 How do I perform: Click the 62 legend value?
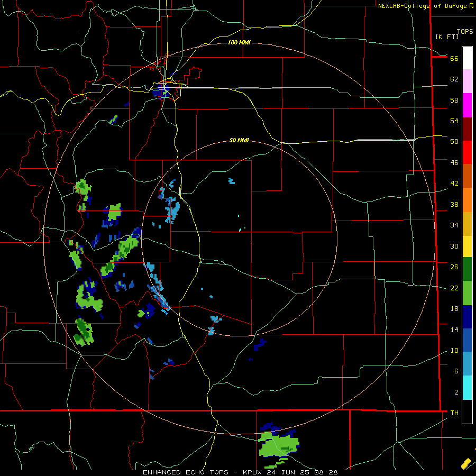click(454, 79)
